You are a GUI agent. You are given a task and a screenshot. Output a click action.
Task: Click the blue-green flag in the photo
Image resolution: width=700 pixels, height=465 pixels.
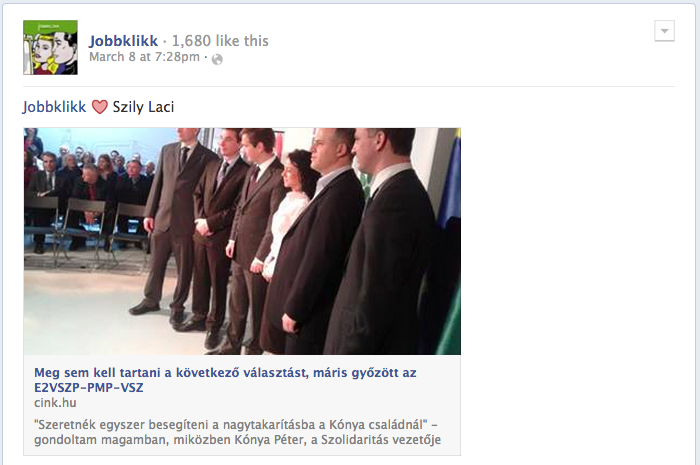(x=447, y=241)
